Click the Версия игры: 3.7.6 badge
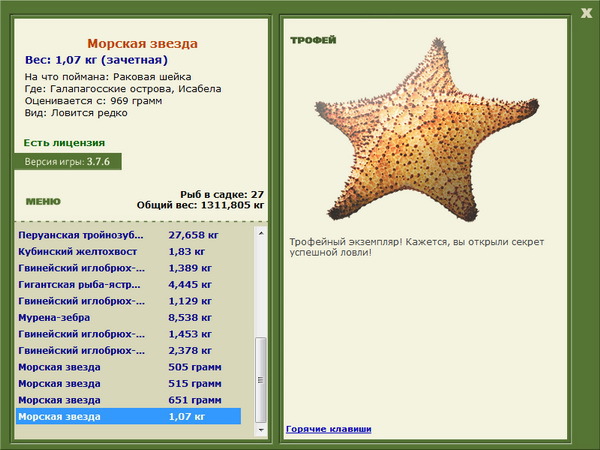Screen dimensions: 600x450 tap(68, 161)
